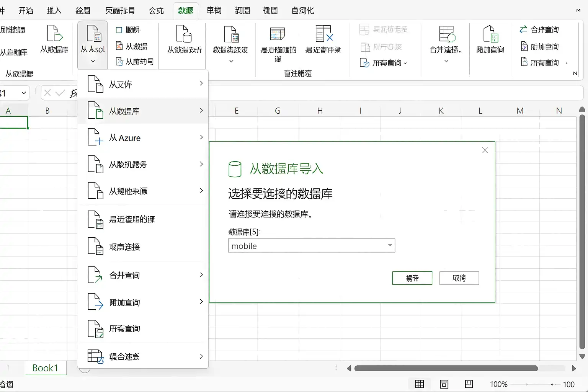Confirm with the green-bordered dialog button
The height and width of the screenshot is (392, 588).
[x=412, y=278]
